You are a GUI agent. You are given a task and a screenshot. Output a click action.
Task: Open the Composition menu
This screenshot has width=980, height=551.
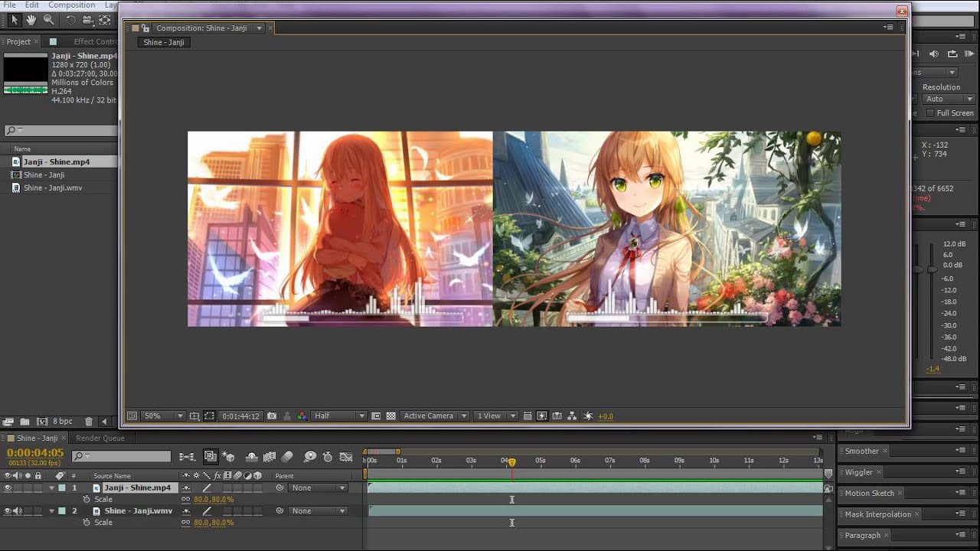pos(71,5)
